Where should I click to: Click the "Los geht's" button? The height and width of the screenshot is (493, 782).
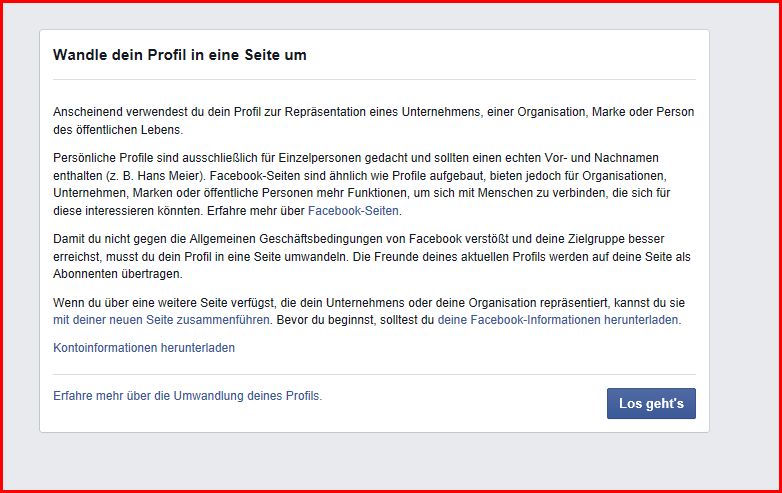(x=651, y=403)
